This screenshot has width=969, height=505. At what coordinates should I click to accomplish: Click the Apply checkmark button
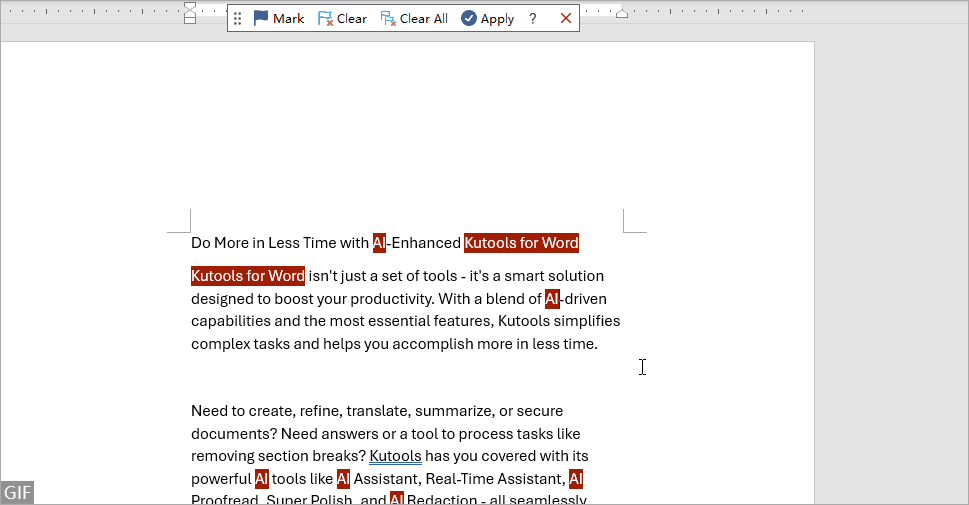coord(488,19)
